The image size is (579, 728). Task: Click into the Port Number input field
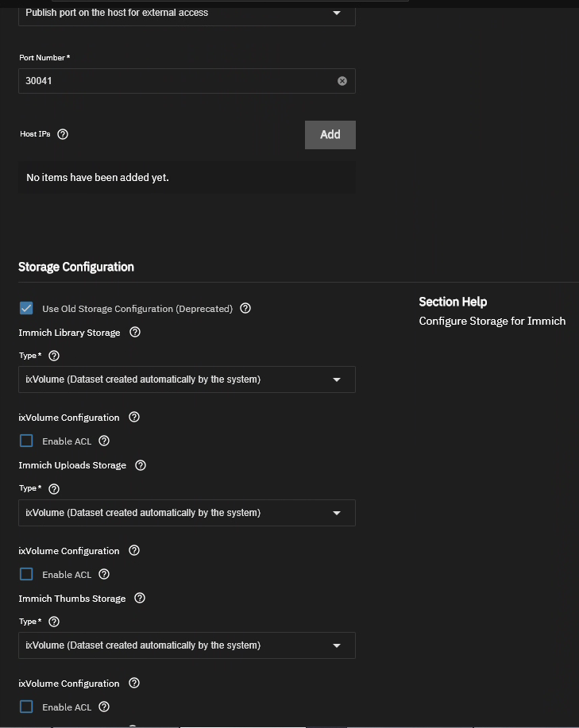[175, 81]
